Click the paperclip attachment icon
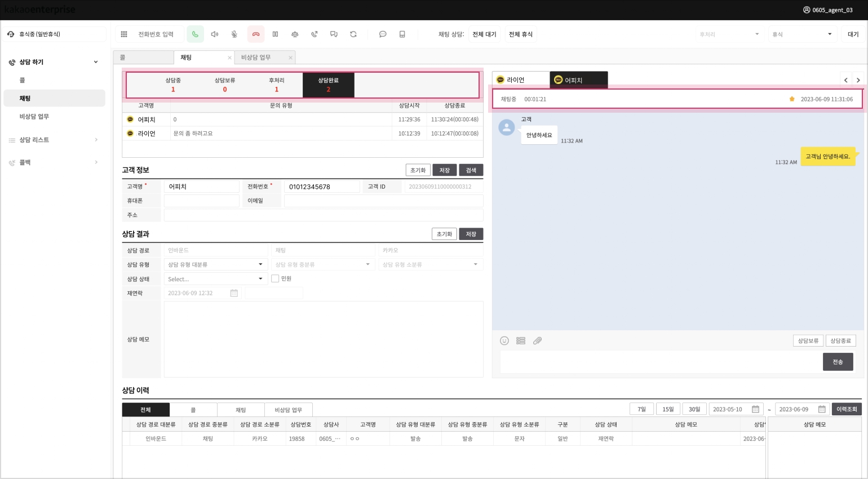Image resolution: width=868 pixels, height=479 pixels. tap(537, 341)
